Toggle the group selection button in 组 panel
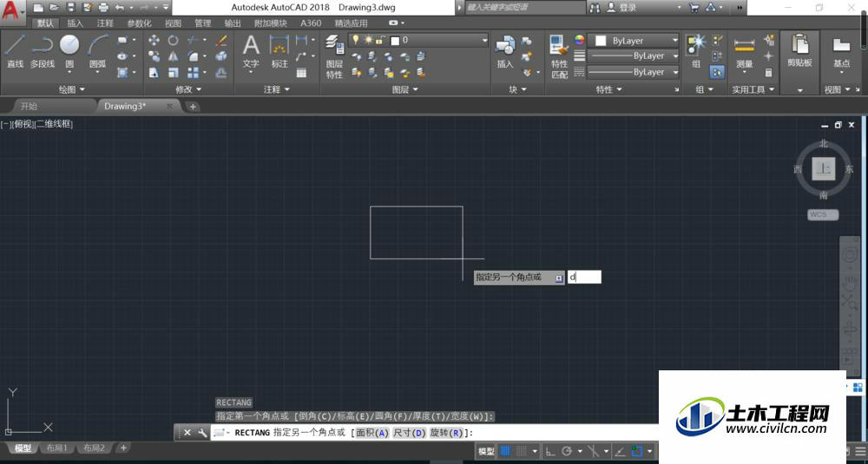Viewport: 868px width, 464px height. point(718,73)
